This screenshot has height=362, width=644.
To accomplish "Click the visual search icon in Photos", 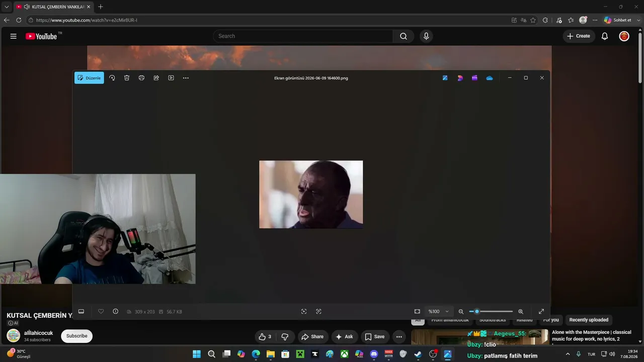I will tap(304, 312).
